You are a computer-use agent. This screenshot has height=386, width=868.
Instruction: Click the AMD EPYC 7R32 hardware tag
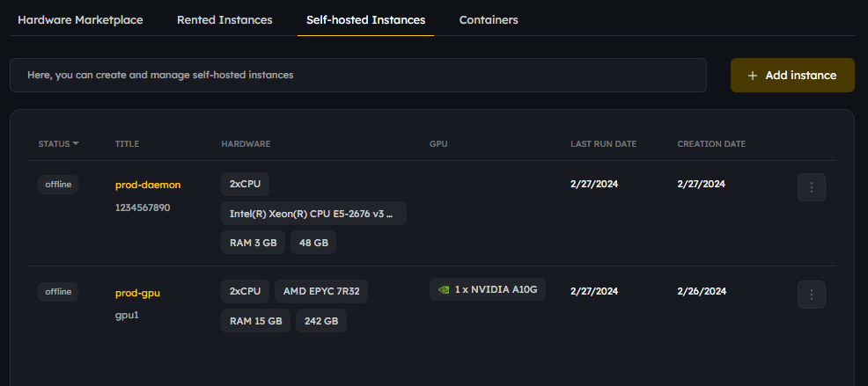click(321, 291)
